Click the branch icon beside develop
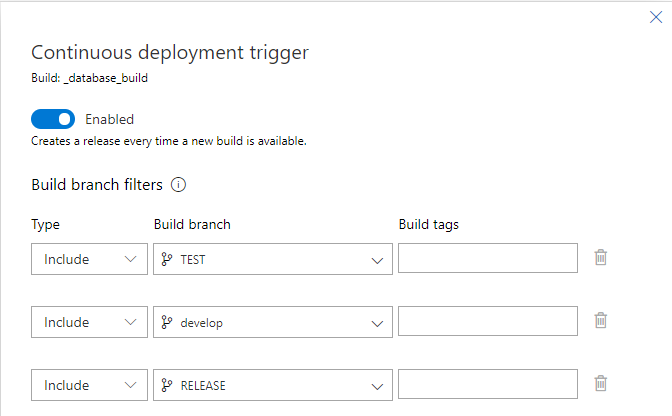This screenshot has width=672, height=416. [x=167, y=322]
